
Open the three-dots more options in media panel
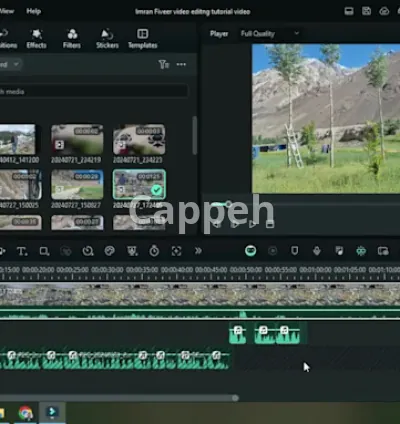point(181,64)
